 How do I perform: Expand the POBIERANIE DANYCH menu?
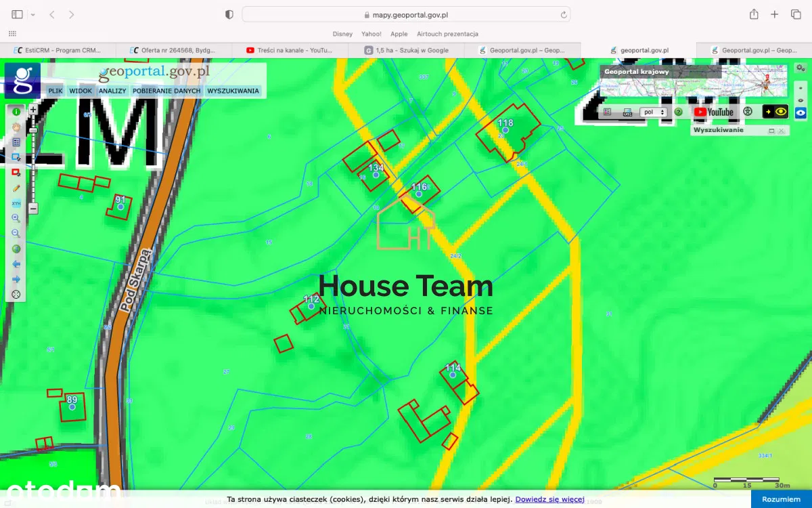pyautogui.click(x=166, y=91)
